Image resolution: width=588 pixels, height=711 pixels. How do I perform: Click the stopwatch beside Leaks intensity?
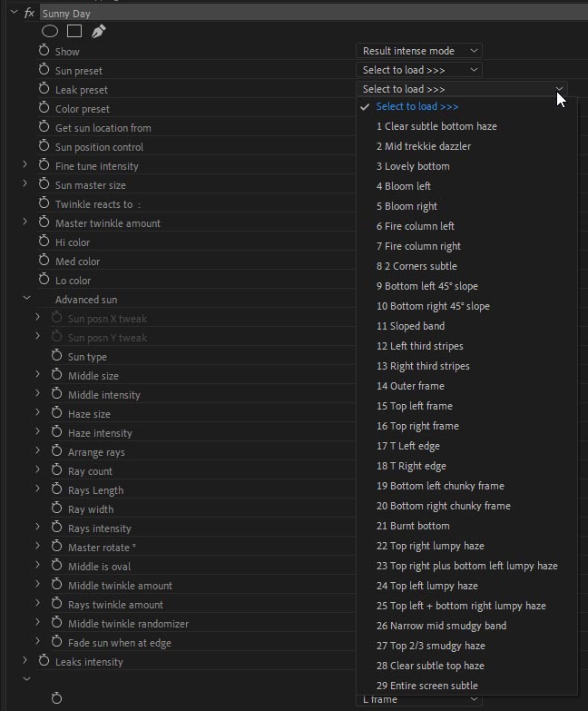[44, 662]
